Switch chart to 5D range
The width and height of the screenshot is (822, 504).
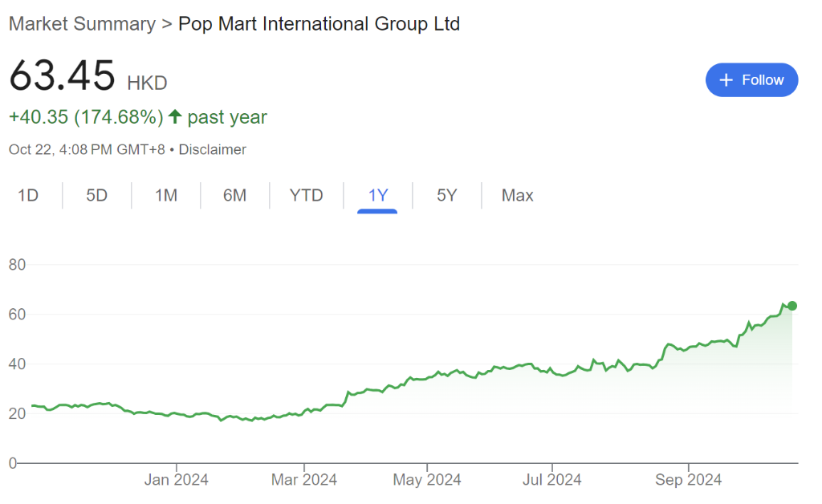(96, 196)
